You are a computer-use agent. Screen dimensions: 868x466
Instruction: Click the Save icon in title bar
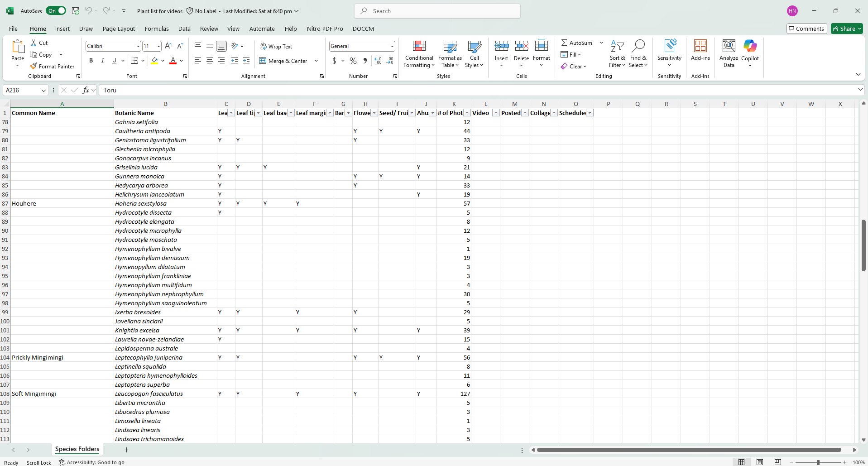pyautogui.click(x=76, y=11)
